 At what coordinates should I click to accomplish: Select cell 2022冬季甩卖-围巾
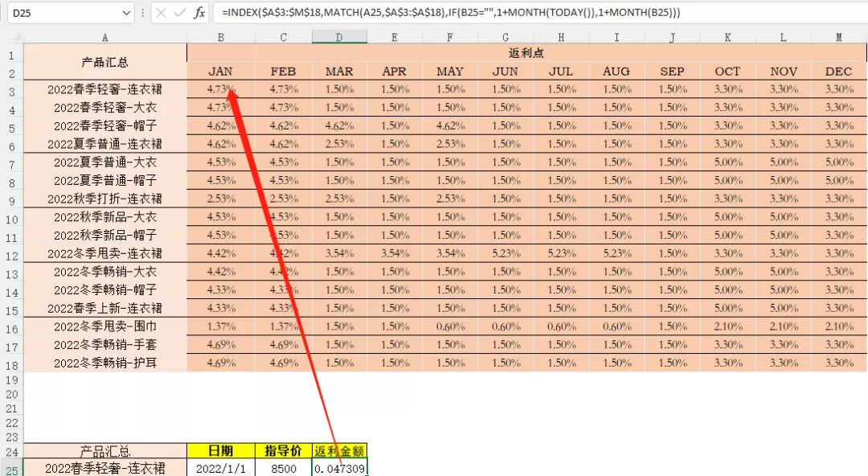click(104, 326)
